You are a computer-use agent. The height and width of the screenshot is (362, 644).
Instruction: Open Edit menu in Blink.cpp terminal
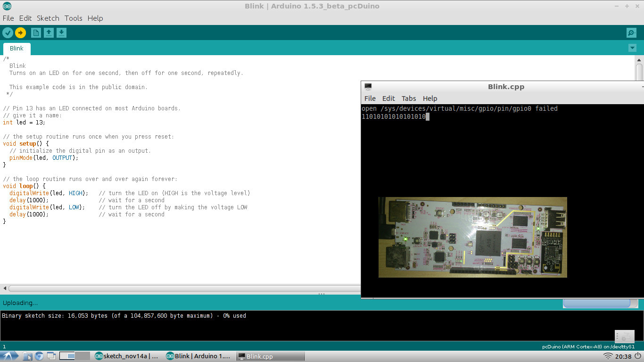pyautogui.click(x=388, y=99)
